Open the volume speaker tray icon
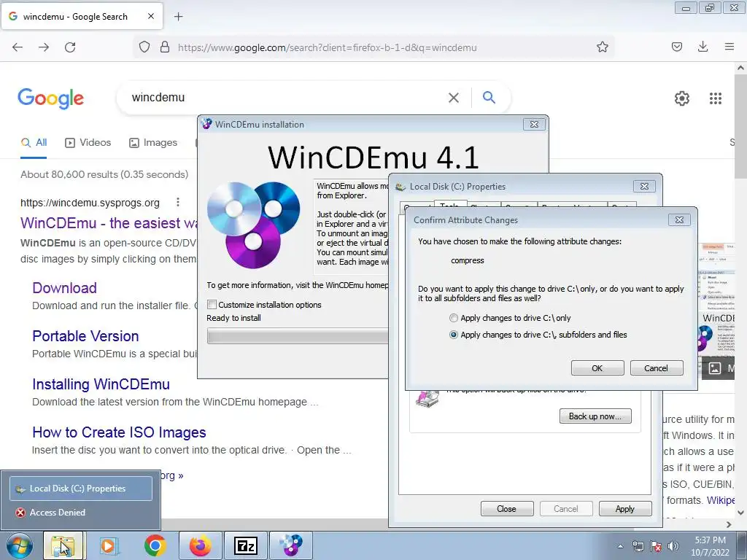Image resolution: width=747 pixels, height=560 pixels. click(673, 546)
